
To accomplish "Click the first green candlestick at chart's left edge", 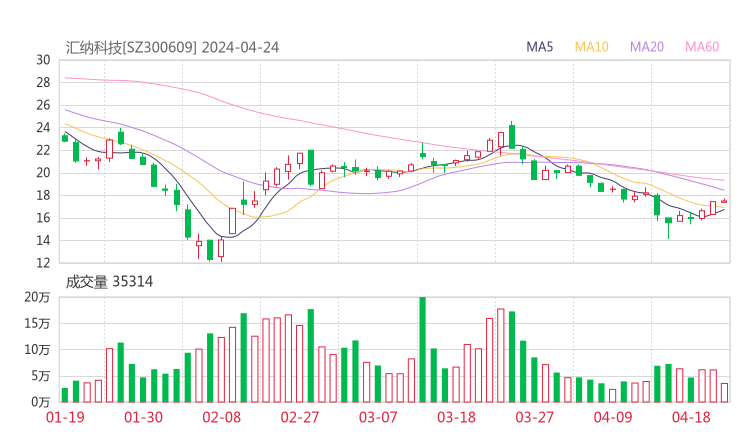I will click(65, 138).
